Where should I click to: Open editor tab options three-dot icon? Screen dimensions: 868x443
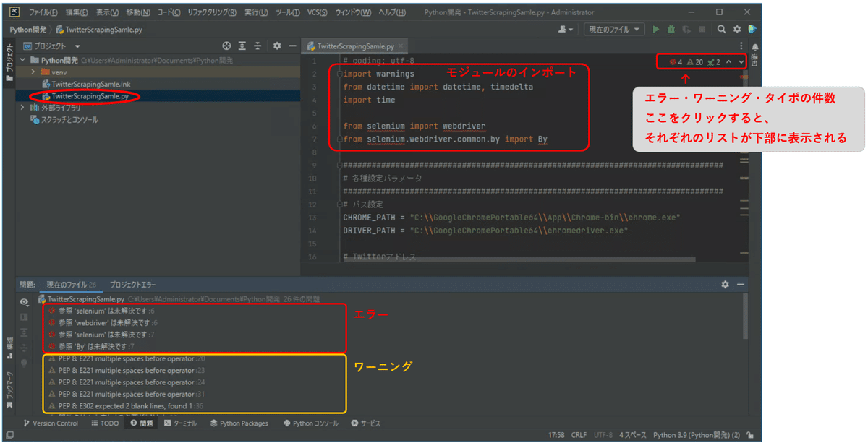(x=741, y=46)
